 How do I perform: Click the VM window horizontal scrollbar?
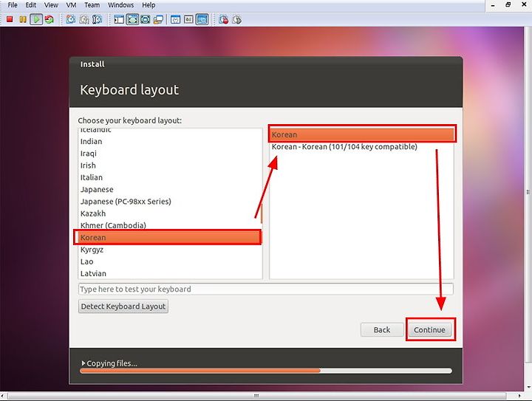coord(256,396)
